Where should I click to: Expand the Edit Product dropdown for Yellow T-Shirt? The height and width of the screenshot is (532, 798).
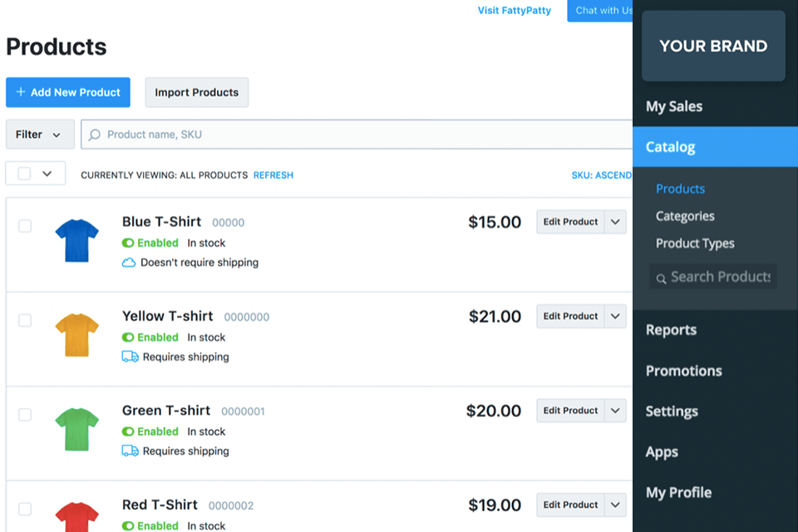pyautogui.click(x=614, y=316)
